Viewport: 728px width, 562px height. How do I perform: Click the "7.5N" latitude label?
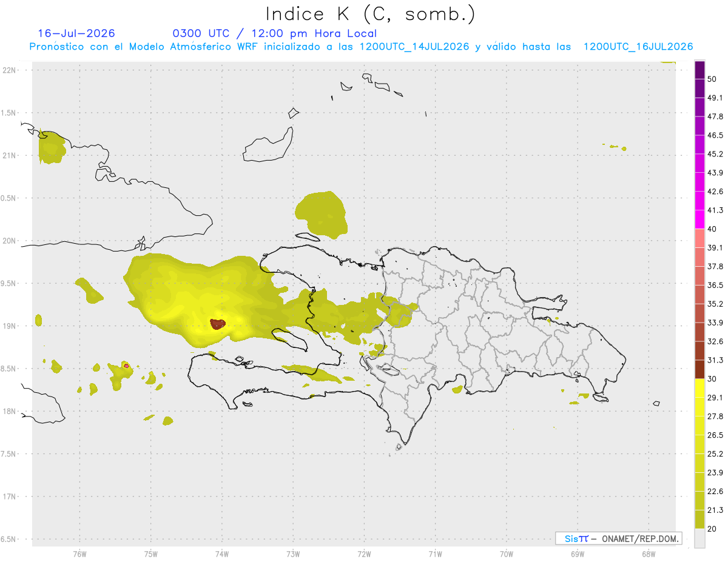[x=8, y=453]
